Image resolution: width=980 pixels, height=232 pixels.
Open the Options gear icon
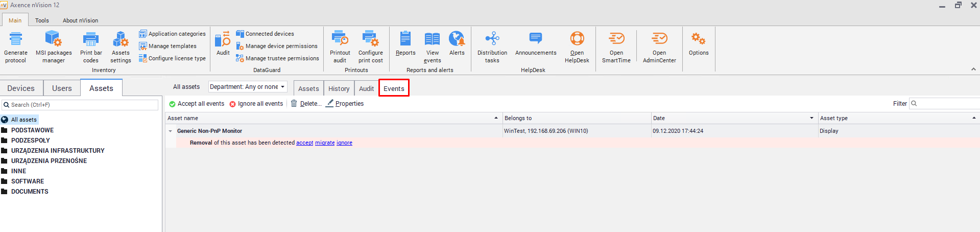[698, 39]
